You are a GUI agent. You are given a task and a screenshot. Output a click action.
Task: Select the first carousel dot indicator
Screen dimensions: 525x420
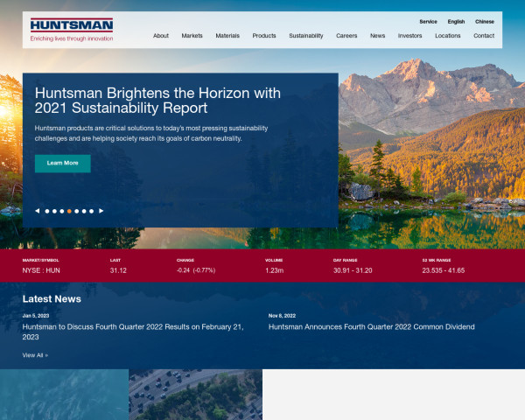pos(46,211)
